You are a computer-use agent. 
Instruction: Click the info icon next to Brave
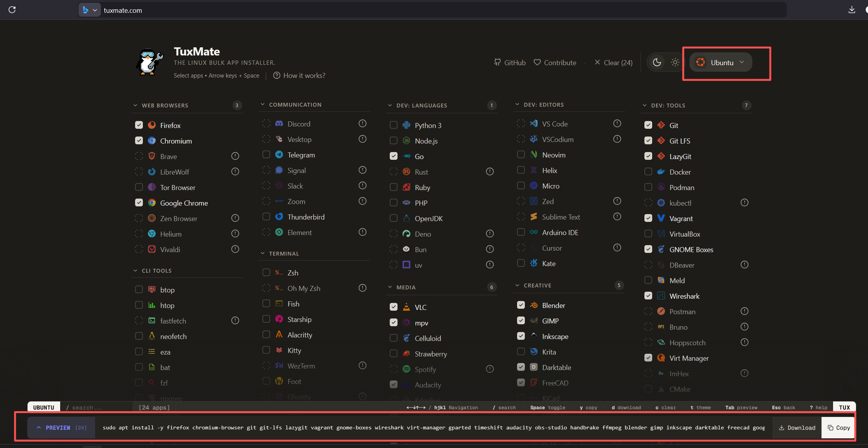point(235,156)
